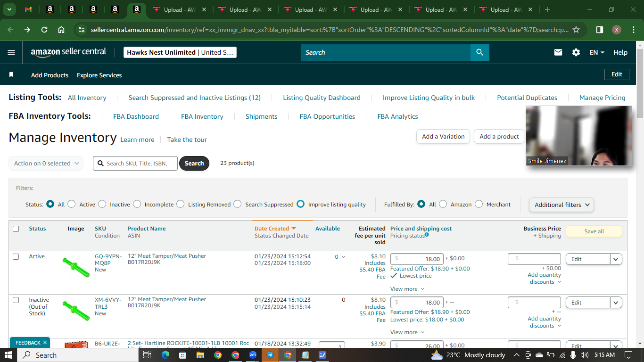Select the Active GQ-9YPN-MQ8P row checkbox

pos(16,257)
